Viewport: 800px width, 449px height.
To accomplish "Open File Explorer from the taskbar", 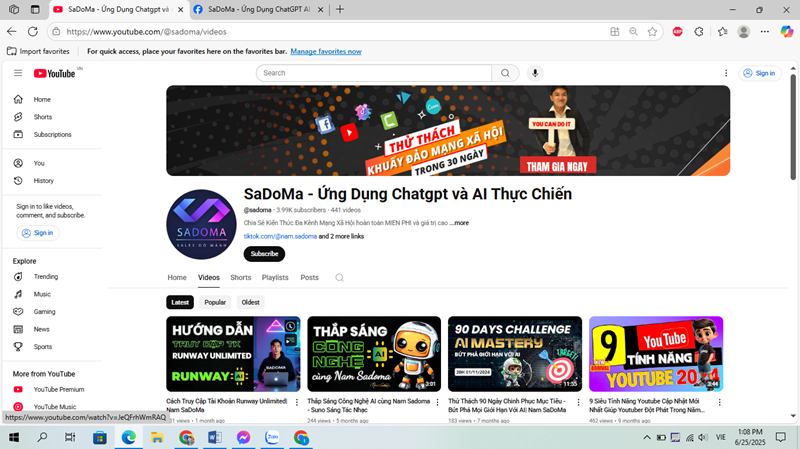I will coord(157,437).
